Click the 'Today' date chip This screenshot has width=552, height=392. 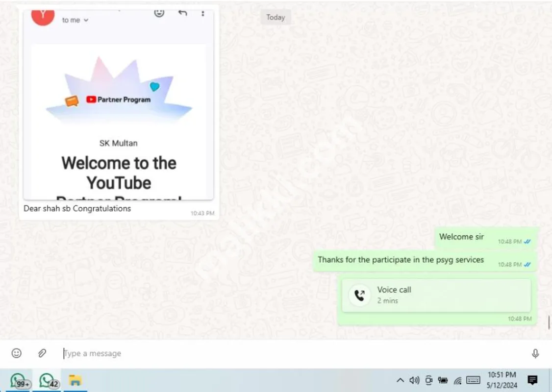pyautogui.click(x=276, y=17)
